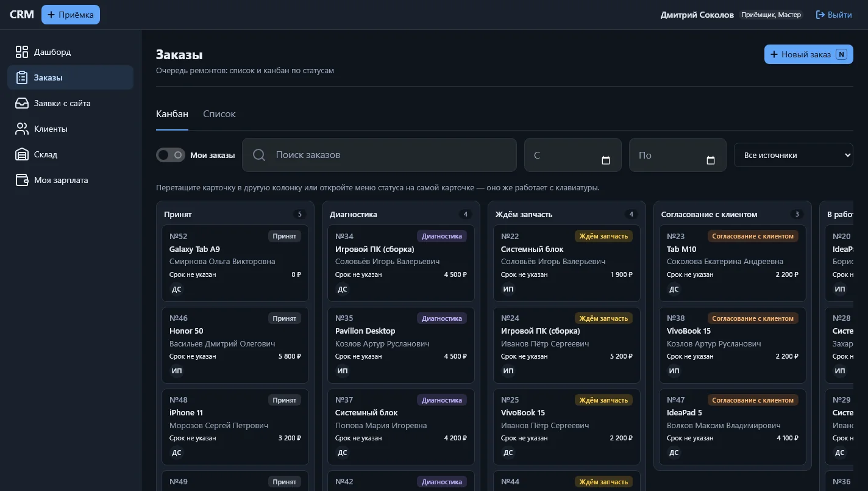
Task: Focus the С start date field
Action: pos(573,155)
